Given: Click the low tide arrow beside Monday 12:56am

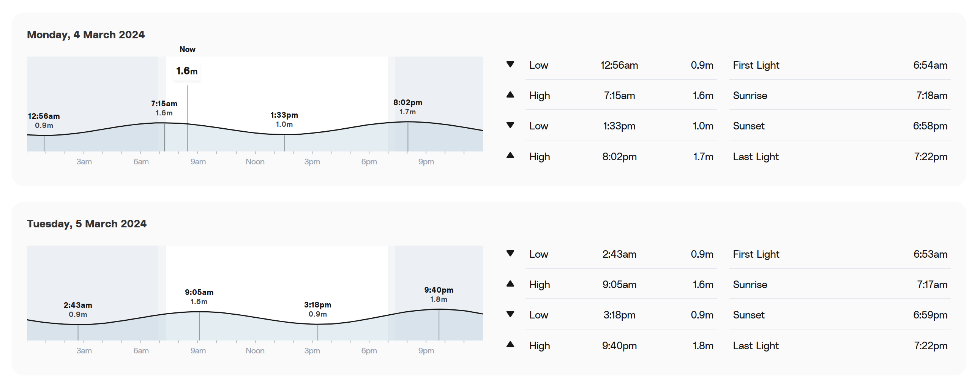Looking at the screenshot, I should point(510,65).
